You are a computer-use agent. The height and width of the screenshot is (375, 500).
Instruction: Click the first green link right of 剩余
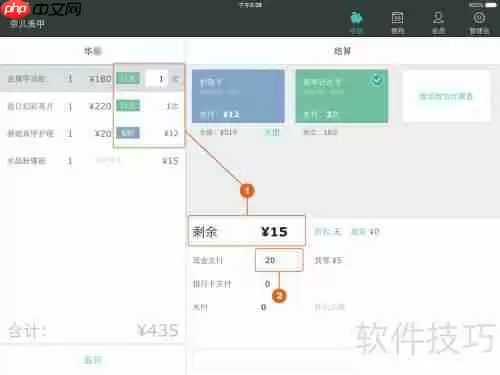(x=328, y=231)
